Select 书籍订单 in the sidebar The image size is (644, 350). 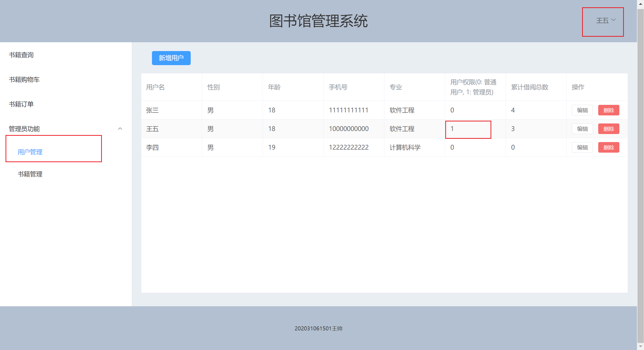21,104
